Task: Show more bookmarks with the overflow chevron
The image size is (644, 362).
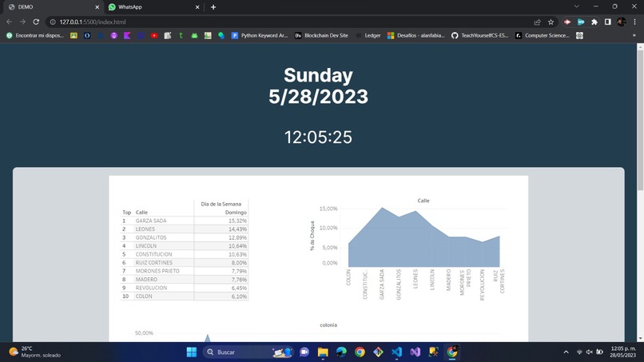Action: coord(634,35)
